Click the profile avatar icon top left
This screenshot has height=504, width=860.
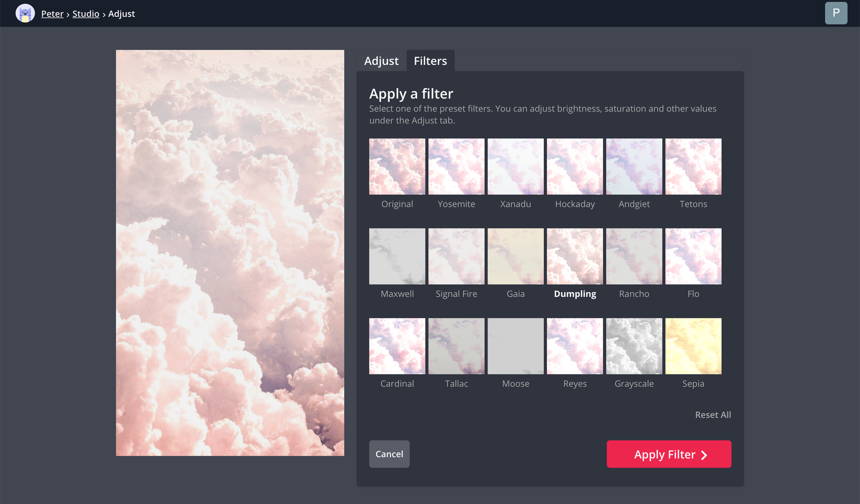tap(25, 13)
